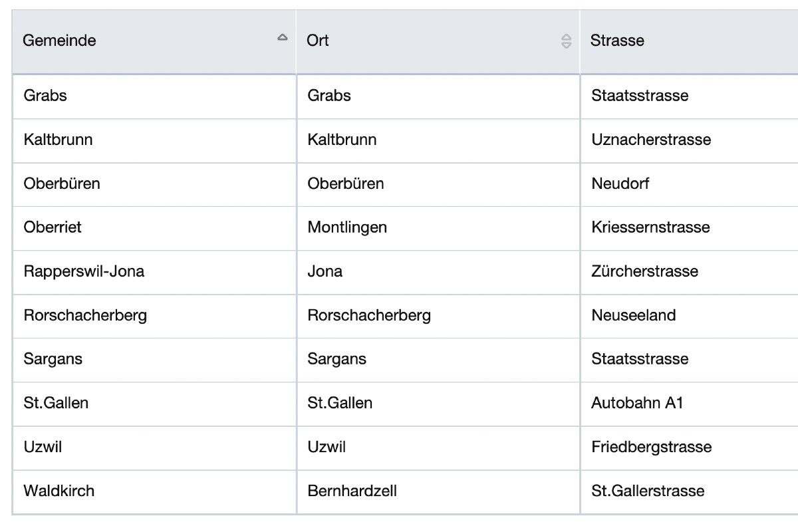This screenshot has height=532, width=798.
Task: Click Oberbüren in the Ort column
Action: pos(346,184)
